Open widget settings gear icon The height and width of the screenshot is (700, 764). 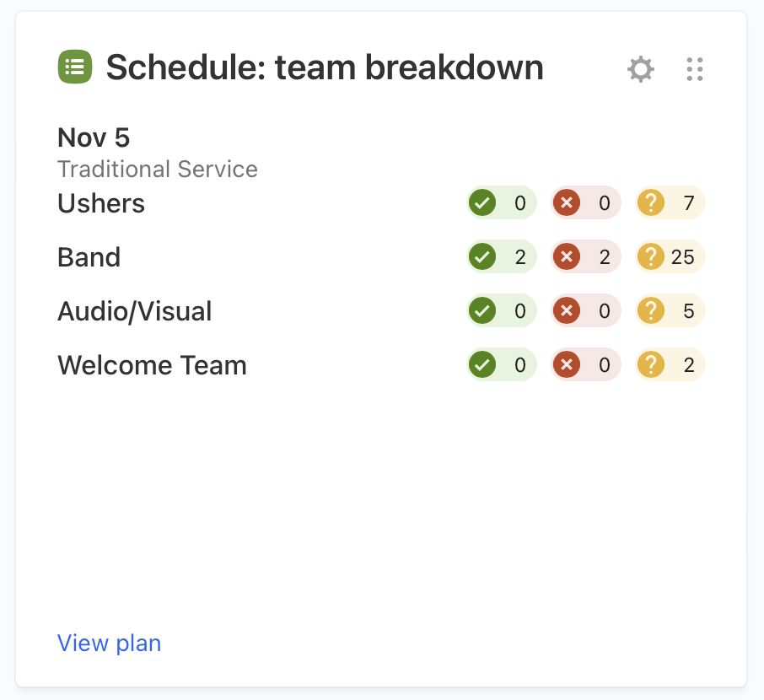(x=641, y=69)
